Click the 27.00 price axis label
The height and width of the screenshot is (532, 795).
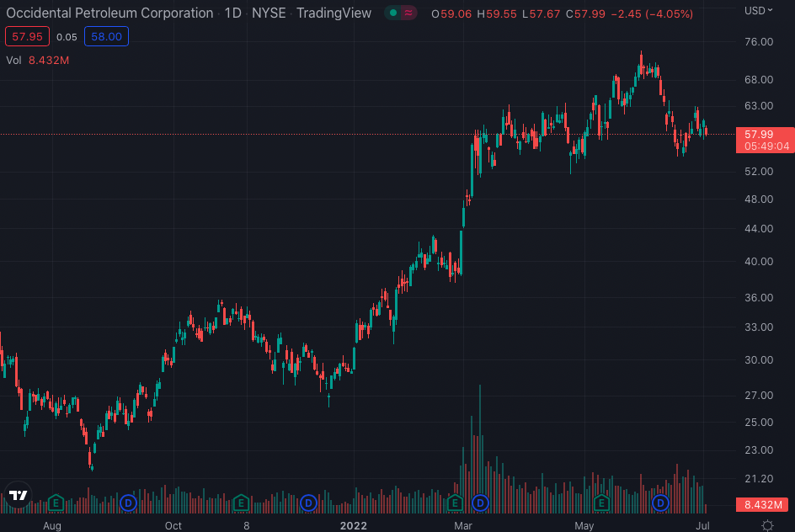point(759,395)
